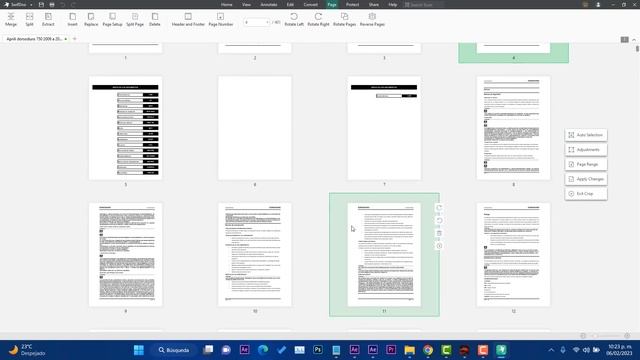This screenshot has height=360, width=640.
Task: Open the Share menu
Action: pyautogui.click(x=373, y=4)
